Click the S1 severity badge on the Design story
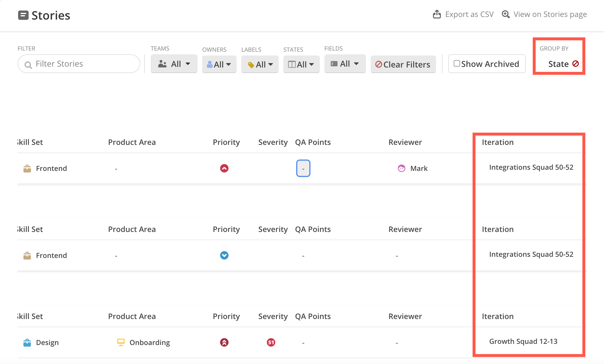This screenshot has height=364, width=604. click(270, 342)
